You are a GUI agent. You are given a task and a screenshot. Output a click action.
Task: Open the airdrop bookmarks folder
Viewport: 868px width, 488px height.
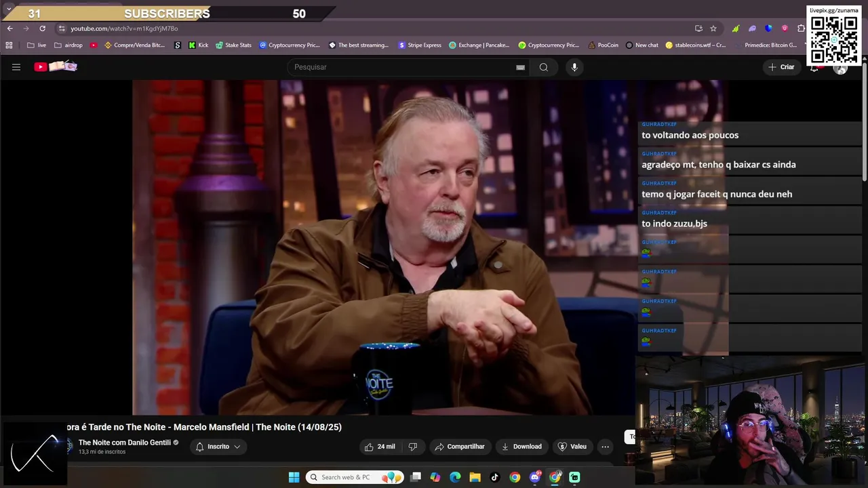click(x=68, y=45)
